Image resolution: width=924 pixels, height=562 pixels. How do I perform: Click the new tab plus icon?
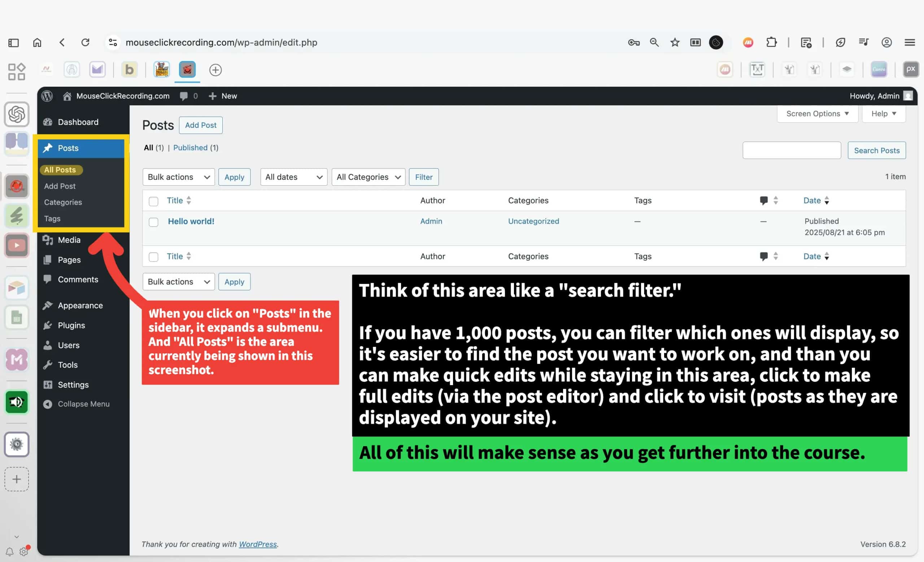[x=215, y=70]
